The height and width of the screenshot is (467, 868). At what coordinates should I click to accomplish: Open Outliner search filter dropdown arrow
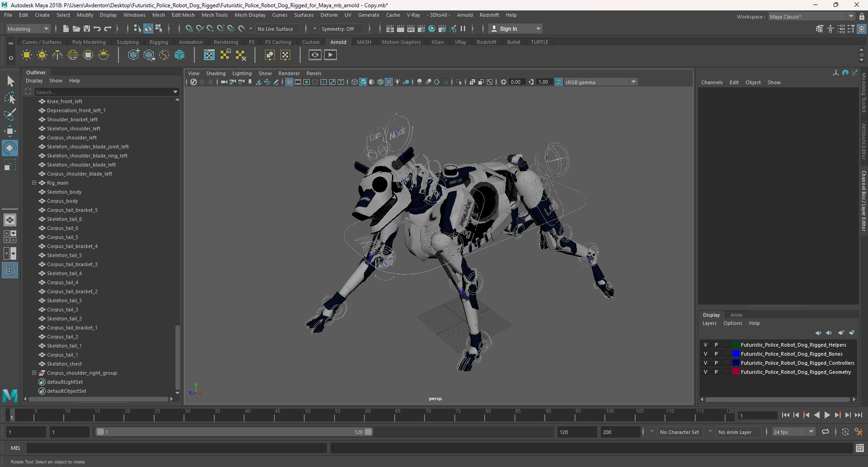click(x=175, y=92)
